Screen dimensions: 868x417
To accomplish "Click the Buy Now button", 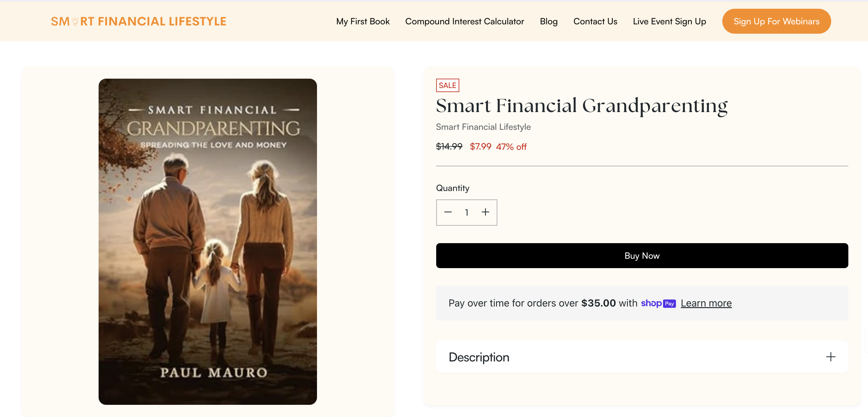I will pyautogui.click(x=641, y=256).
